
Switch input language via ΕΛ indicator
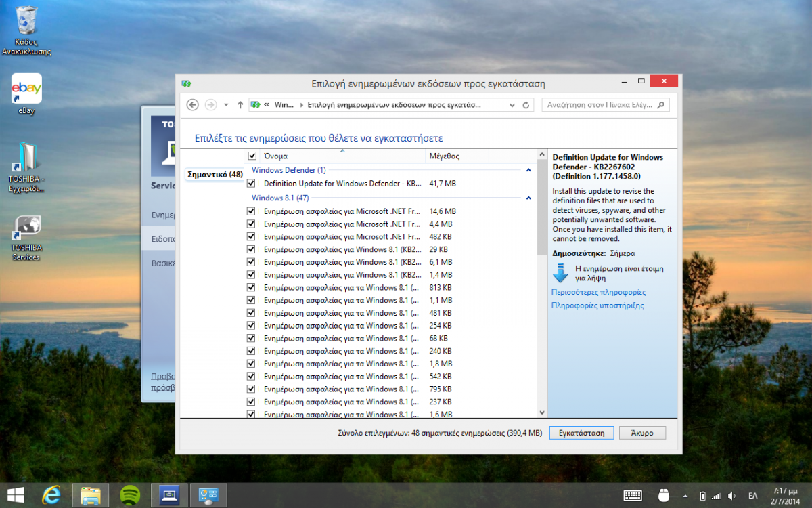(753, 495)
